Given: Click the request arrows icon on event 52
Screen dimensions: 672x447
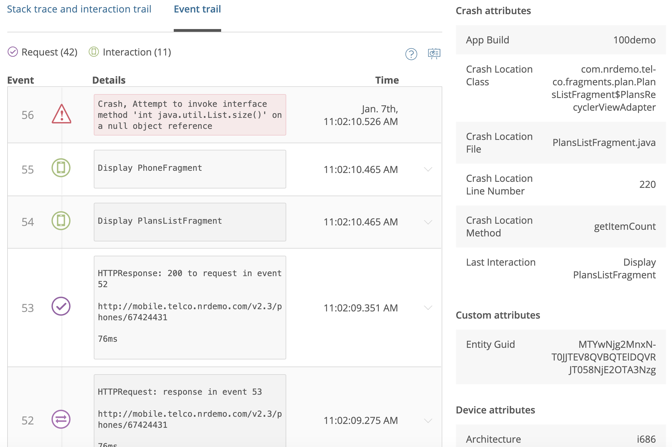Looking at the screenshot, I should 61,419.
